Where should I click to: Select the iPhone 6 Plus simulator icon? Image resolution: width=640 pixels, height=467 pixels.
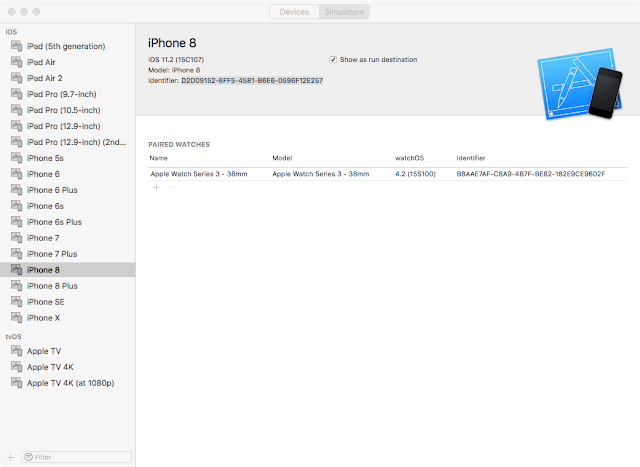(16, 190)
